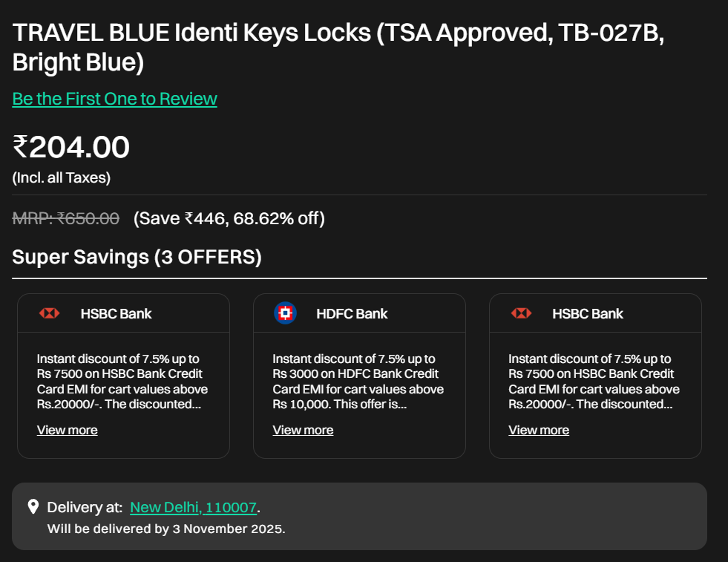The image size is (728, 562).
Task: Click the HDFC Credit Card EMI offer description
Action: (x=358, y=382)
